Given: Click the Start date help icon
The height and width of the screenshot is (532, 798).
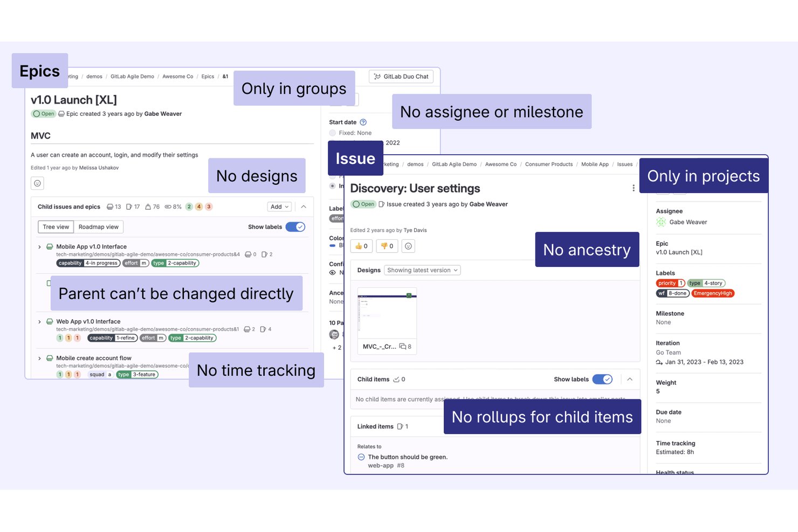Looking at the screenshot, I should click(x=363, y=122).
